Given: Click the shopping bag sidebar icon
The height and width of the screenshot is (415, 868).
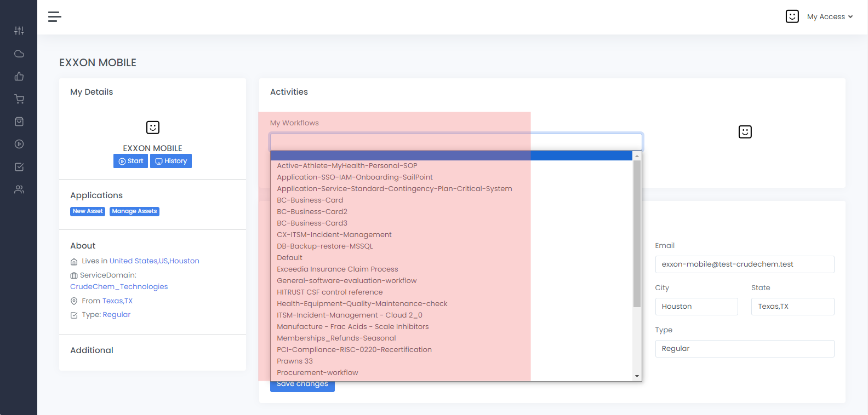Looking at the screenshot, I should 19,122.
